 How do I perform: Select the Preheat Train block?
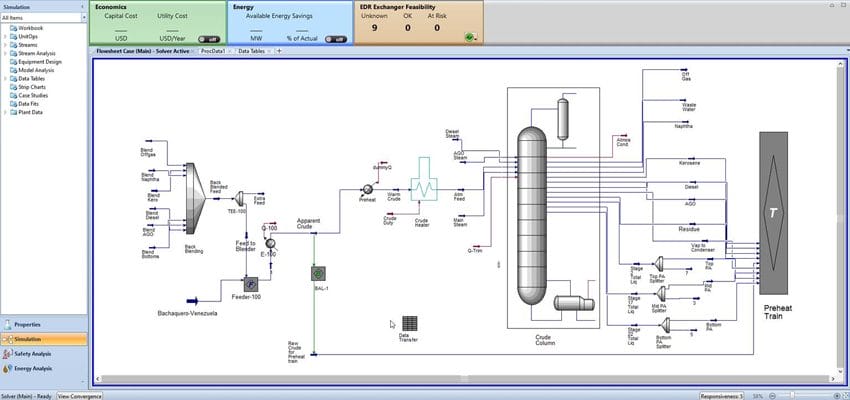point(773,212)
